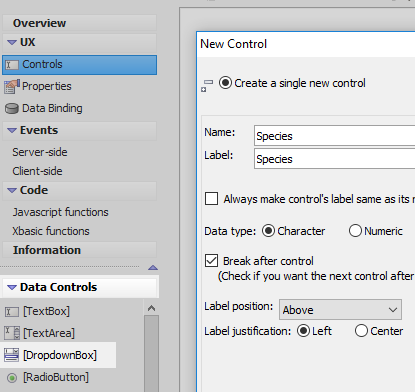The image size is (415, 392).
Task: Select the [TextArea] data control
Action: [x=49, y=333]
